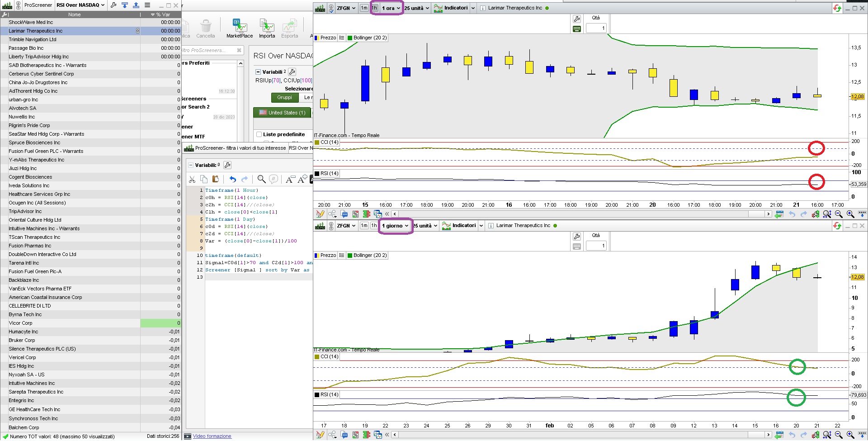Collapse the Variabili 2 section
The height and width of the screenshot is (441, 868).
[x=258, y=72]
